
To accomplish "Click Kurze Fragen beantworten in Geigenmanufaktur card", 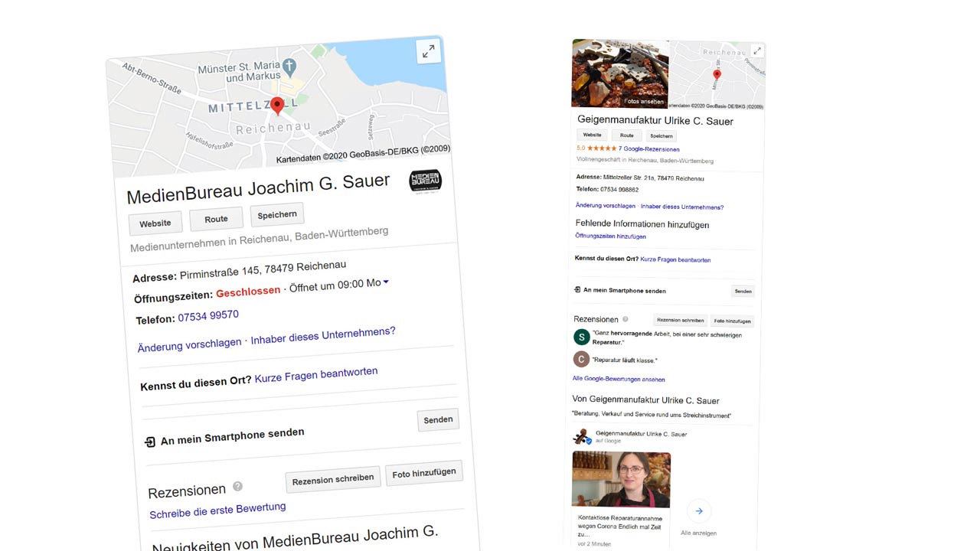I will coord(675,259).
